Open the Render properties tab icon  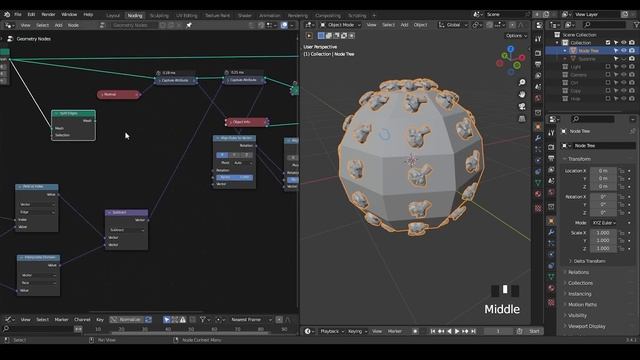[551, 147]
